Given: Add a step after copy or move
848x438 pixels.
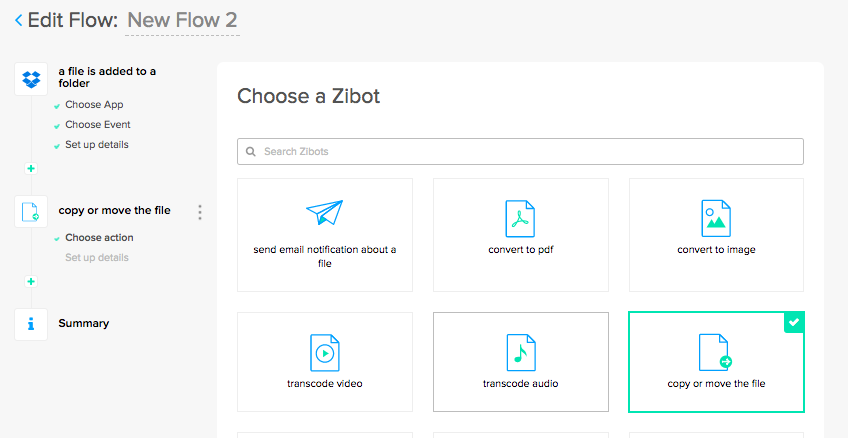Looking at the screenshot, I should (x=31, y=282).
